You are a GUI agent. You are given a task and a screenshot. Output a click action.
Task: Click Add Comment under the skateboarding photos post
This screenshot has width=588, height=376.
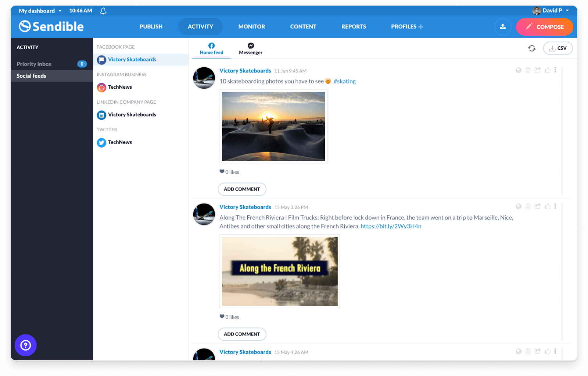pos(242,189)
